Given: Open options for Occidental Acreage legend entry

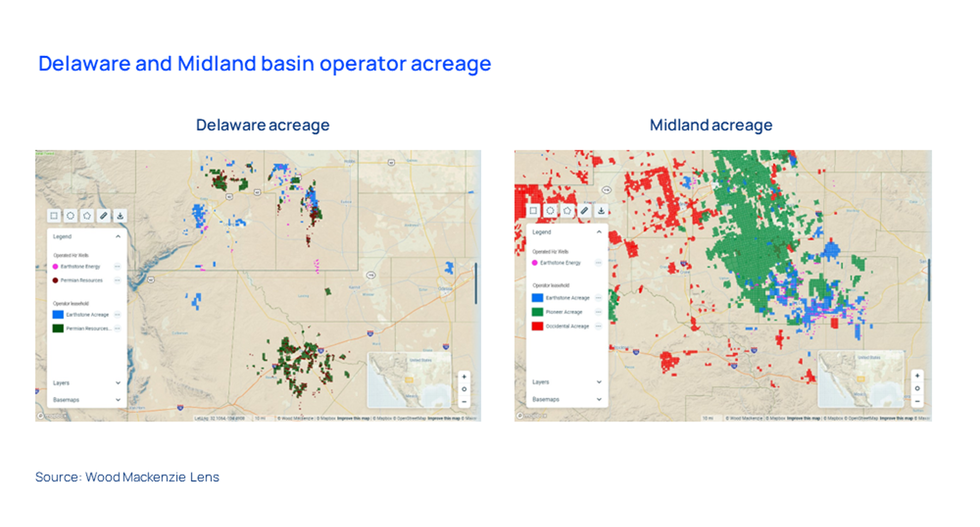Looking at the screenshot, I should tap(598, 326).
